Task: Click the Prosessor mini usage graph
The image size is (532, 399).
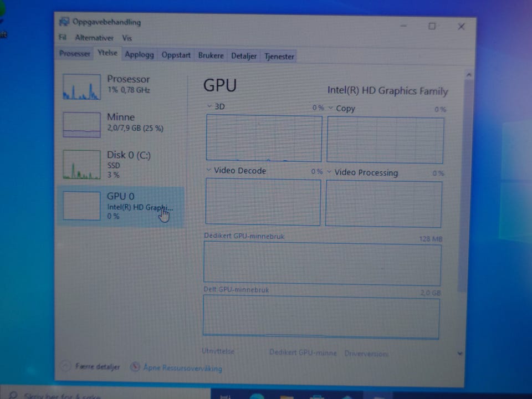Action: (x=82, y=87)
